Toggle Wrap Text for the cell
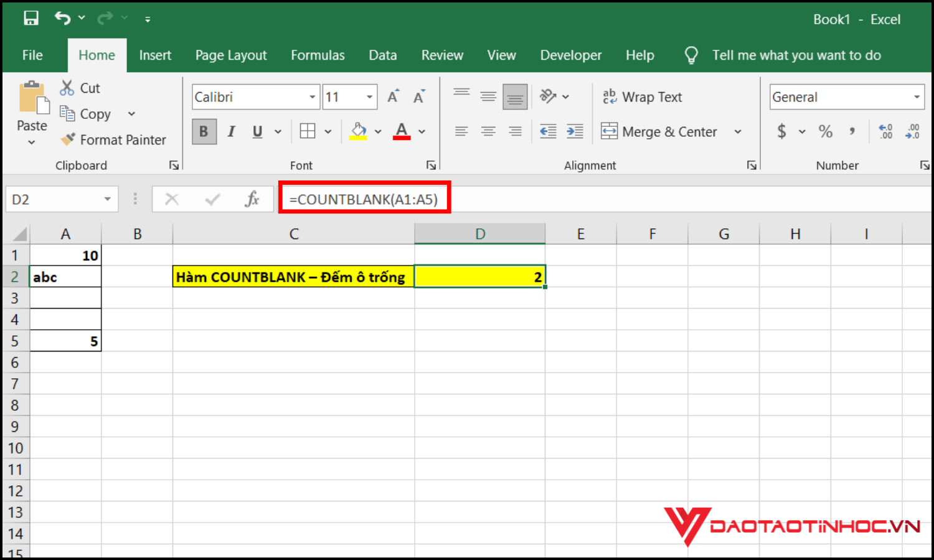 [x=643, y=97]
